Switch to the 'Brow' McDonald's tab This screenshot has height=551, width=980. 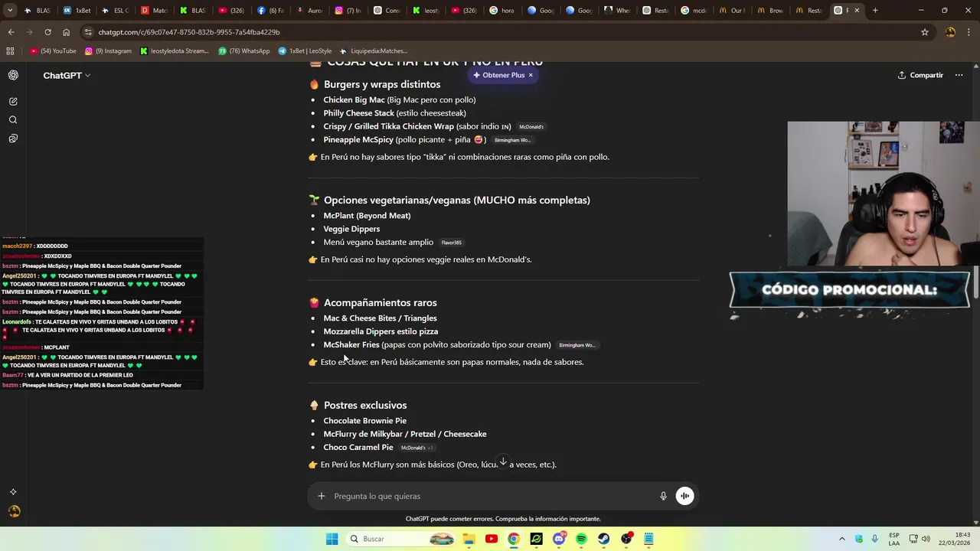(x=771, y=11)
